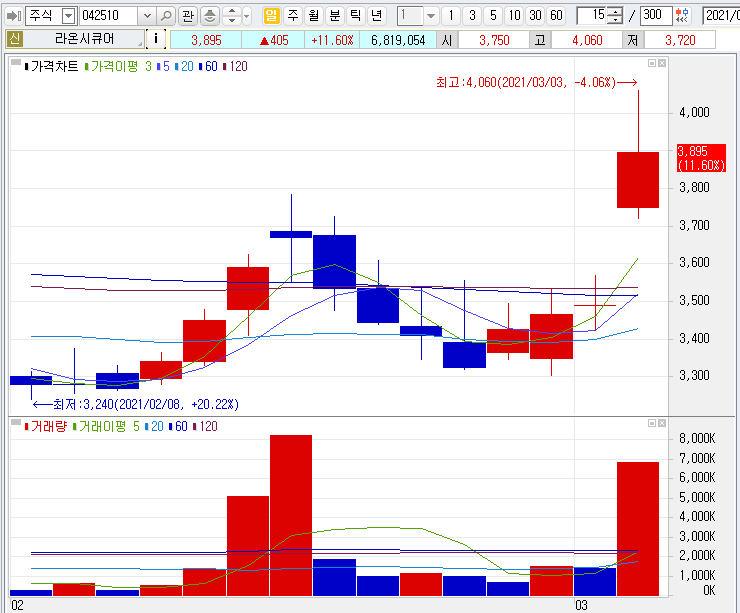This screenshot has width=740, height=613.
Task: Click the 20 moving-average legend in price chart
Action: [185, 67]
